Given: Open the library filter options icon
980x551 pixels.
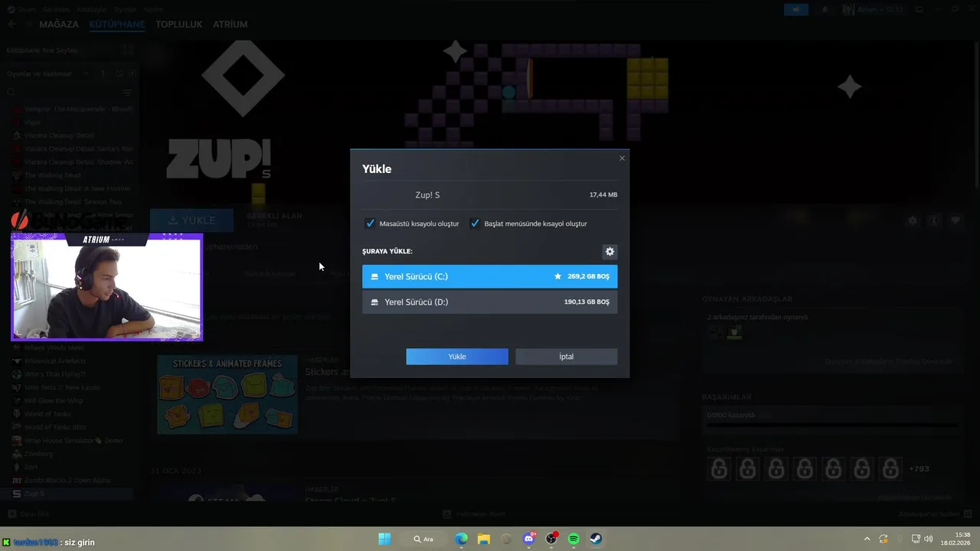Looking at the screenshot, I should (128, 93).
